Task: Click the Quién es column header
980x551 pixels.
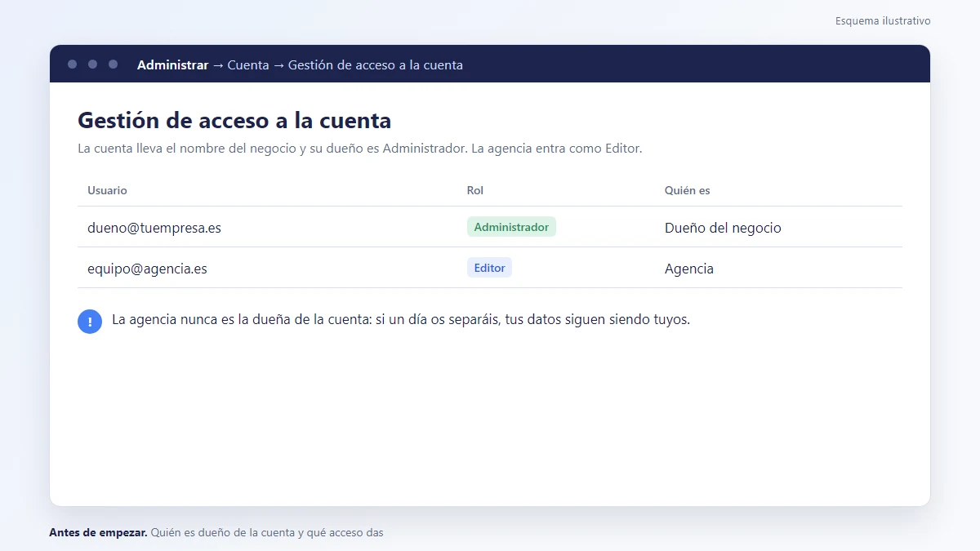Action: [688, 190]
